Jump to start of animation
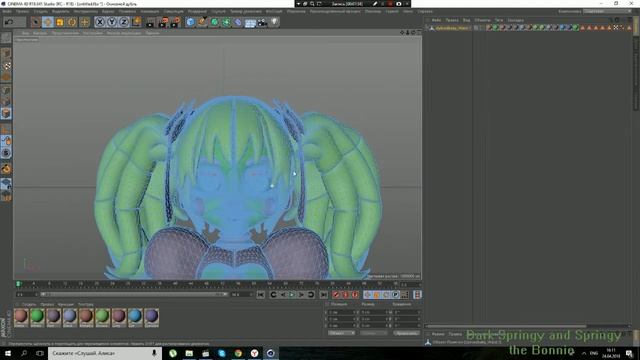 (x=260, y=295)
